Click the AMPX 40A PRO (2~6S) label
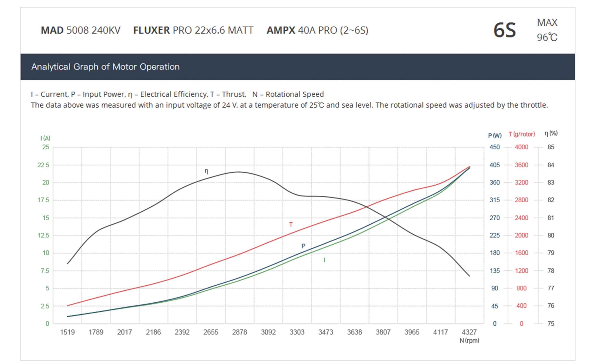594x364 pixels. [x=317, y=30]
